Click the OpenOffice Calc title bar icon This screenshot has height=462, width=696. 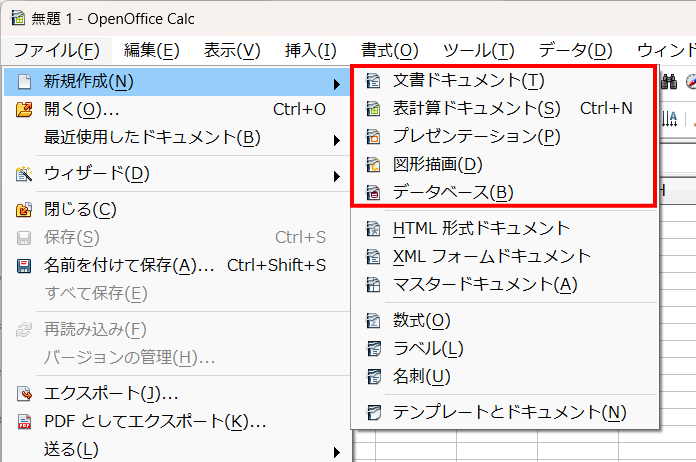click(x=18, y=18)
